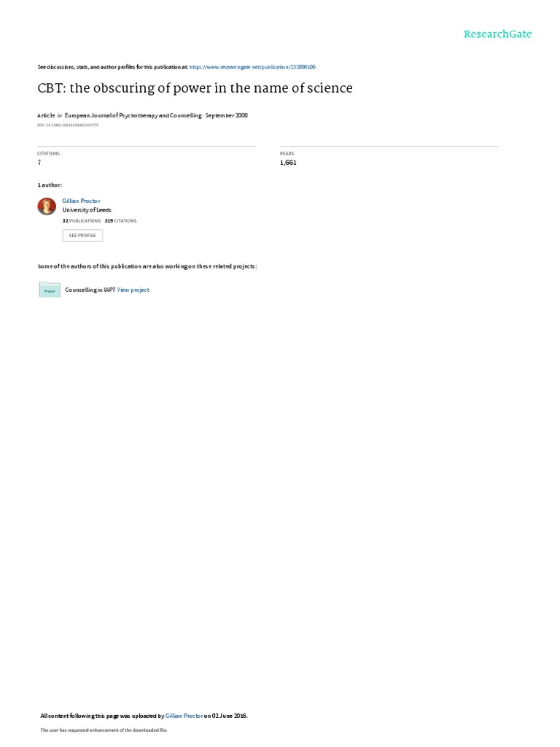This screenshot has width=560, height=747.
Task: Click the enhancement notice at the page bottom
Action: click(104, 729)
